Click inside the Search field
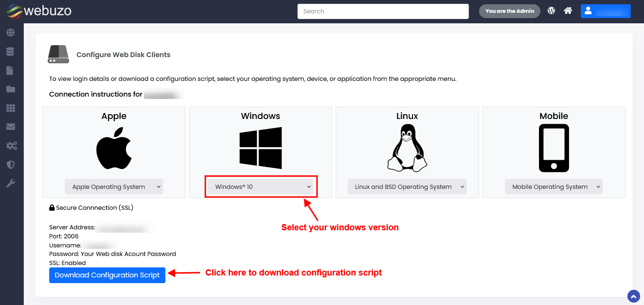Image resolution: width=644 pixels, height=305 pixels. click(383, 11)
